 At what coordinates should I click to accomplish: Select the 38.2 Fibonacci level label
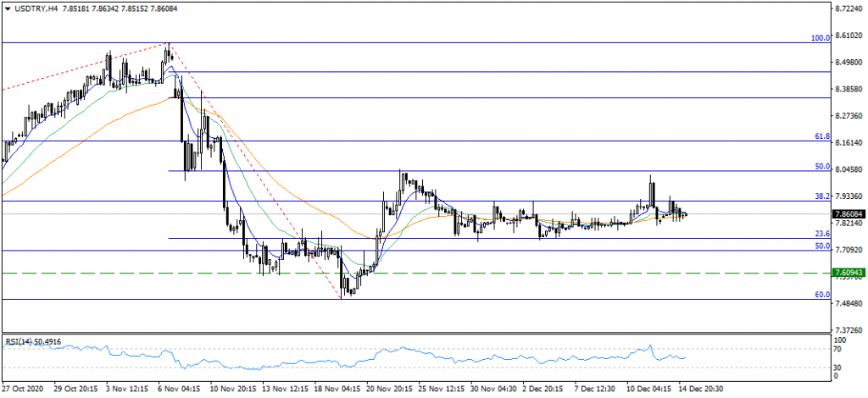pos(821,196)
